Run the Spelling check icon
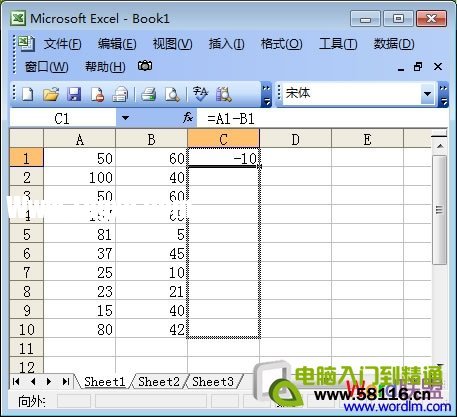This screenshot has width=457, height=417. pyautogui.click(x=200, y=94)
